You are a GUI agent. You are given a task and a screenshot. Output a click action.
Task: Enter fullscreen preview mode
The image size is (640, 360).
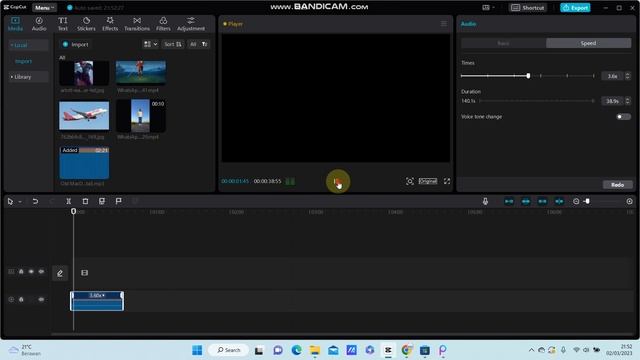(x=447, y=181)
